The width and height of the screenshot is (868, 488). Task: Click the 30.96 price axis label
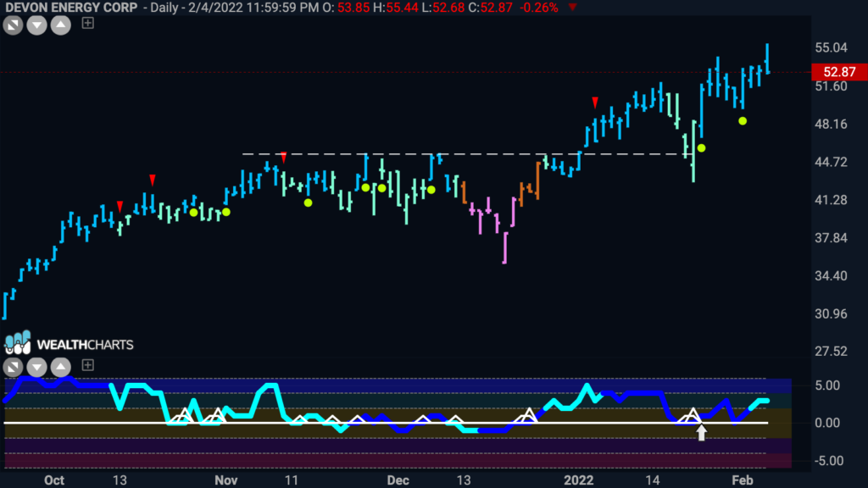(831, 313)
